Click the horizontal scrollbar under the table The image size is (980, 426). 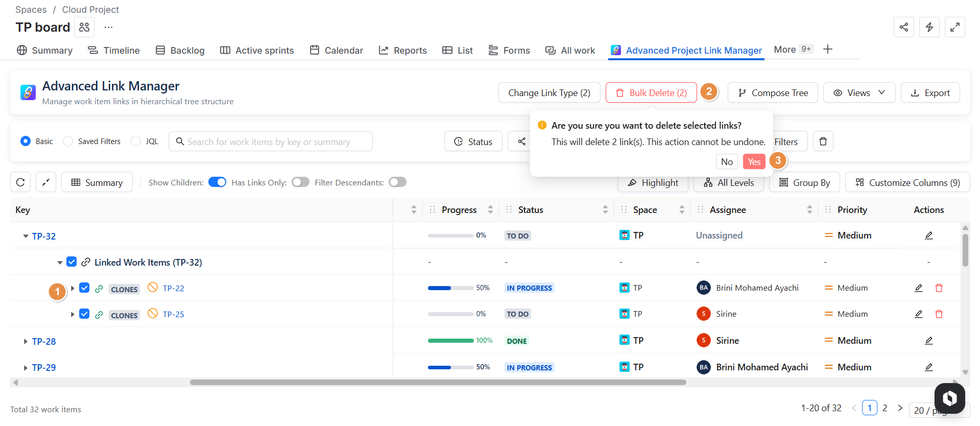coord(438,382)
